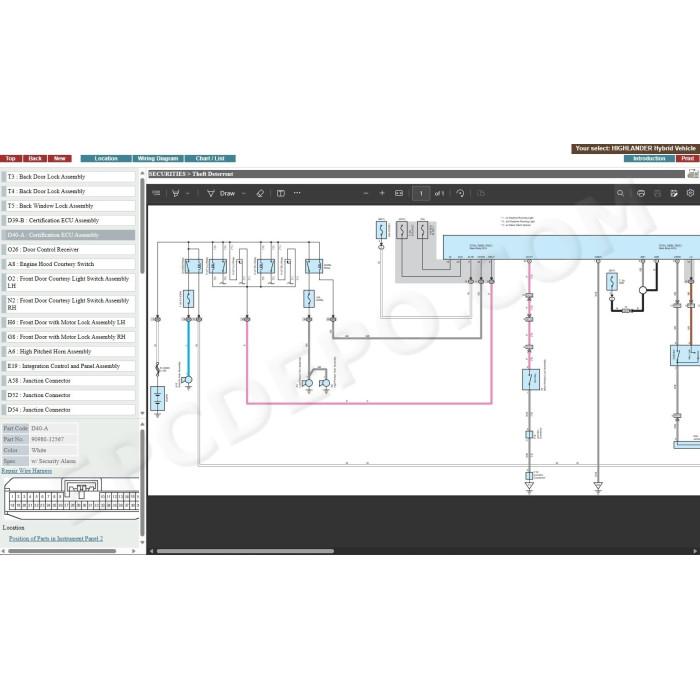This screenshot has width=700, height=700.
Task: Select E19 : Integration Control and Panel Assembly
Action: pos(68,366)
